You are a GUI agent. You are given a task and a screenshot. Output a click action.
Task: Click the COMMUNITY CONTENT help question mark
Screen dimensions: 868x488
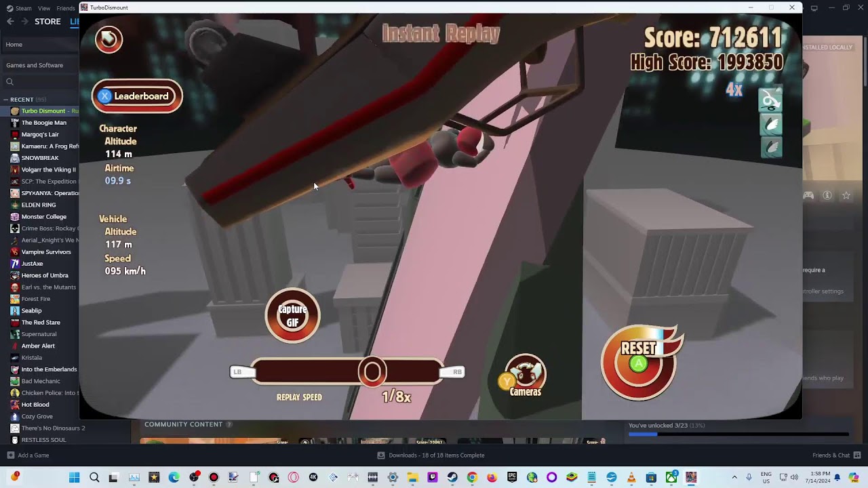229,424
